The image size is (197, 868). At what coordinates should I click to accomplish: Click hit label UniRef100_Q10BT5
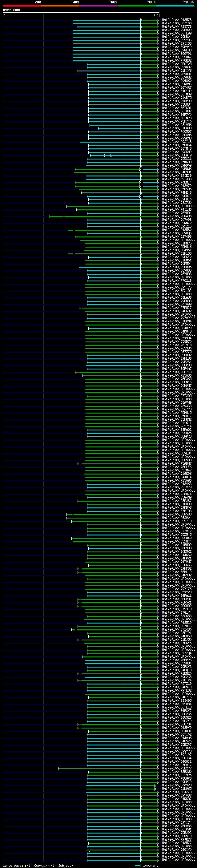[177, 98]
